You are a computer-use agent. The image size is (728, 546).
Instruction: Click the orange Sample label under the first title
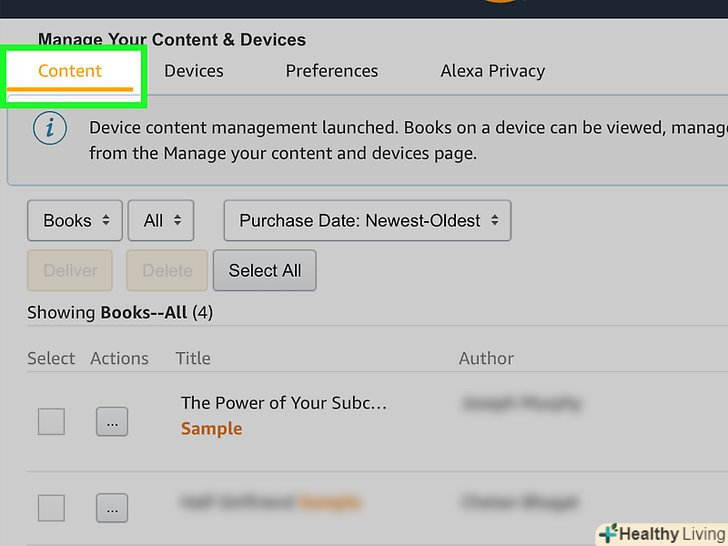click(211, 428)
